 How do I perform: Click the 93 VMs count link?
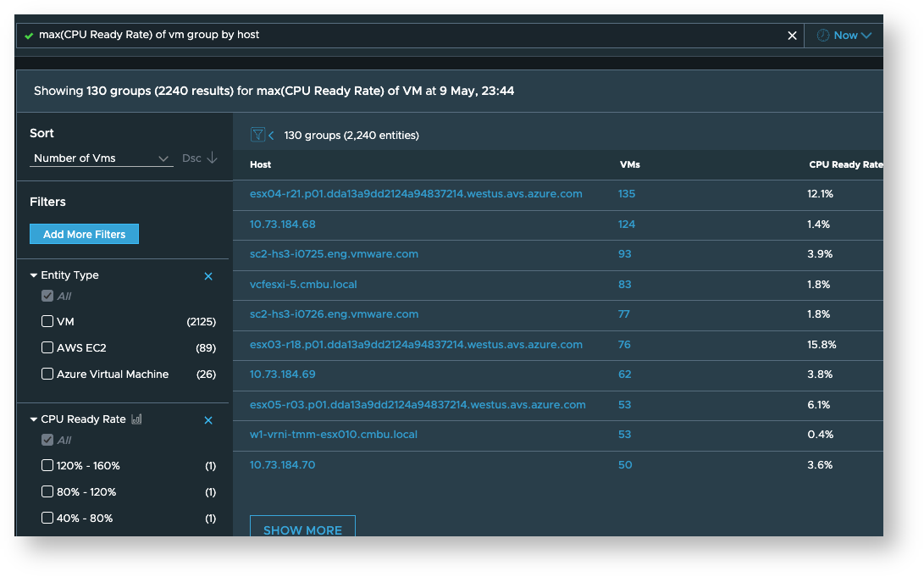click(625, 254)
